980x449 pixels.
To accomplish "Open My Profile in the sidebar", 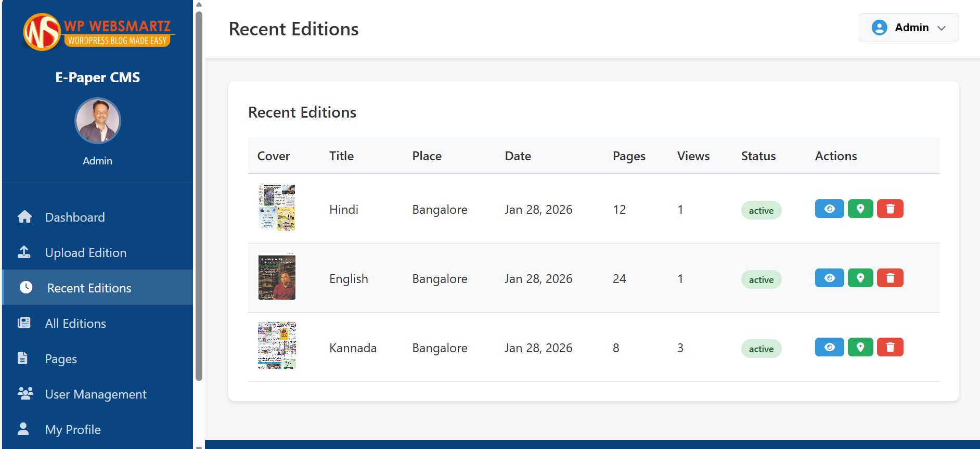I will [73, 429].
